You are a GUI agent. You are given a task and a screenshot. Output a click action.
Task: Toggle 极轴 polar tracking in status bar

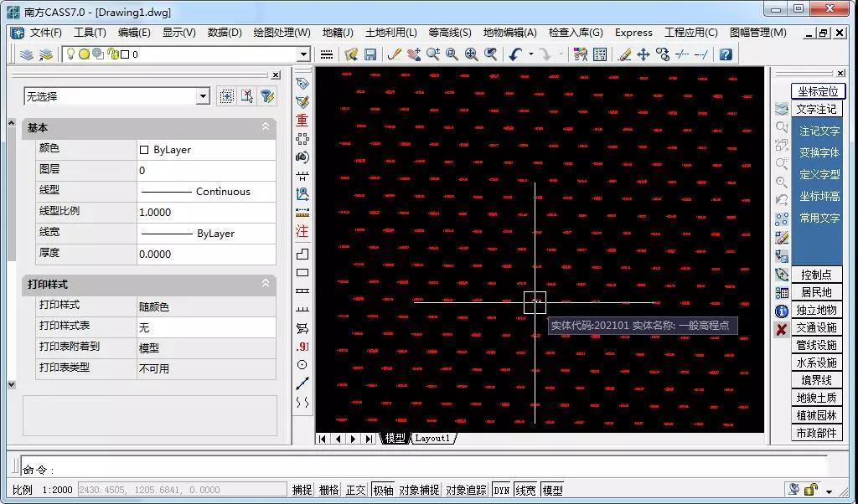click(382, 490)
